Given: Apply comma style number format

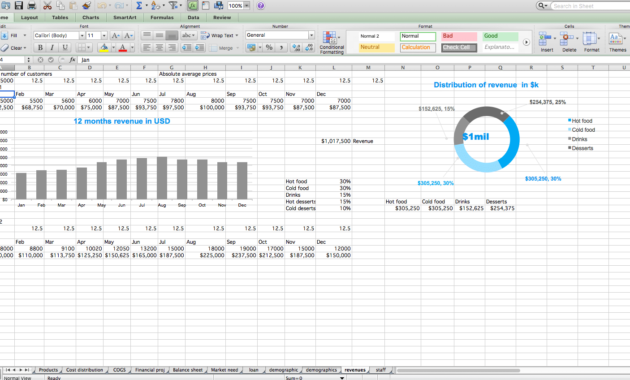Looking at the screenshot, I should 281,47.
